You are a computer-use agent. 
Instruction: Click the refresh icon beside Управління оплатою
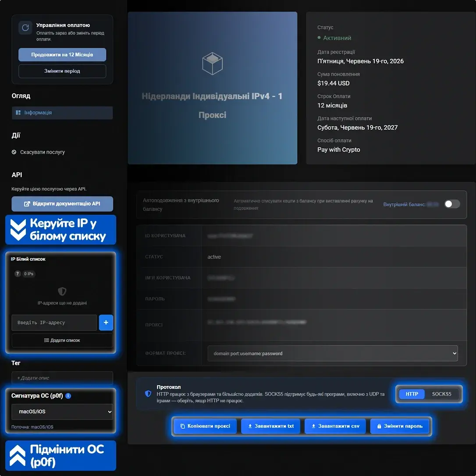[x=25, y=28]
